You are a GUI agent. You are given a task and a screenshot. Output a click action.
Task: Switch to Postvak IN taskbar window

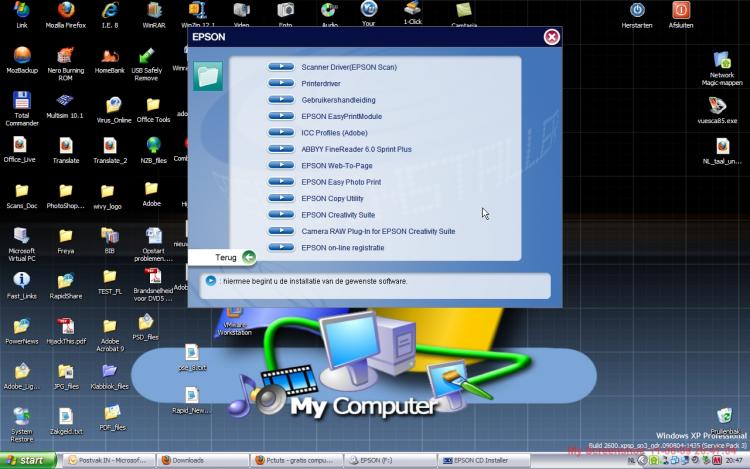point(110,460)
